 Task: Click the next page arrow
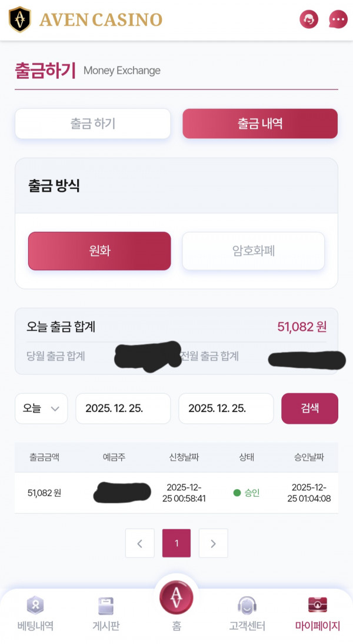point(212,543)
